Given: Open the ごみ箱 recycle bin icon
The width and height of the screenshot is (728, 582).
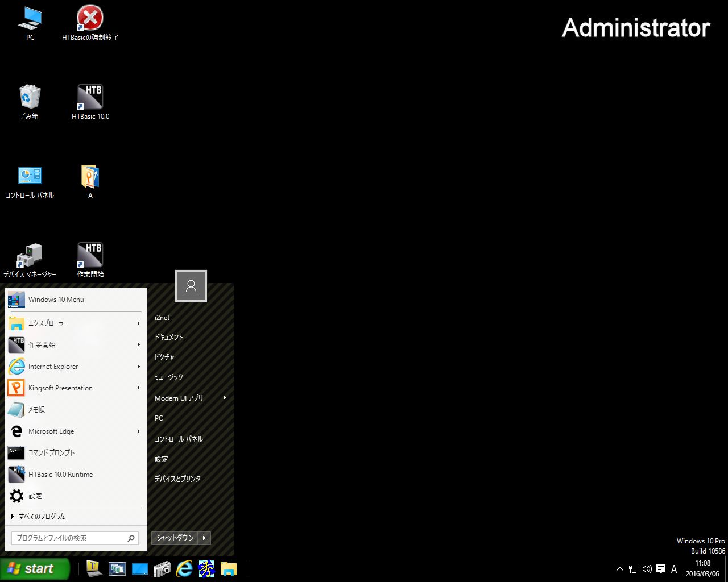Looking at the screenshot, I should point(30,102).
